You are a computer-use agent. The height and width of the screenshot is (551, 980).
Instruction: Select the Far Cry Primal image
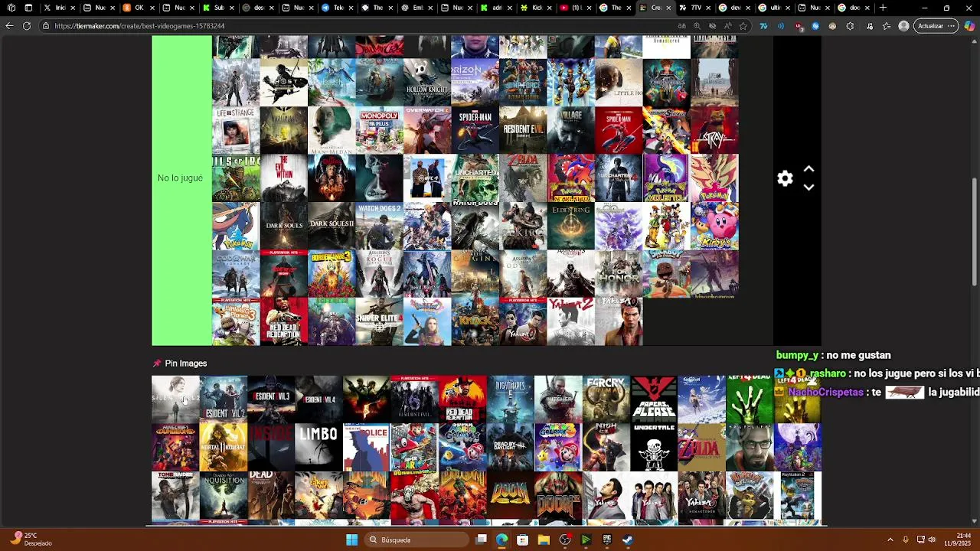606,399
